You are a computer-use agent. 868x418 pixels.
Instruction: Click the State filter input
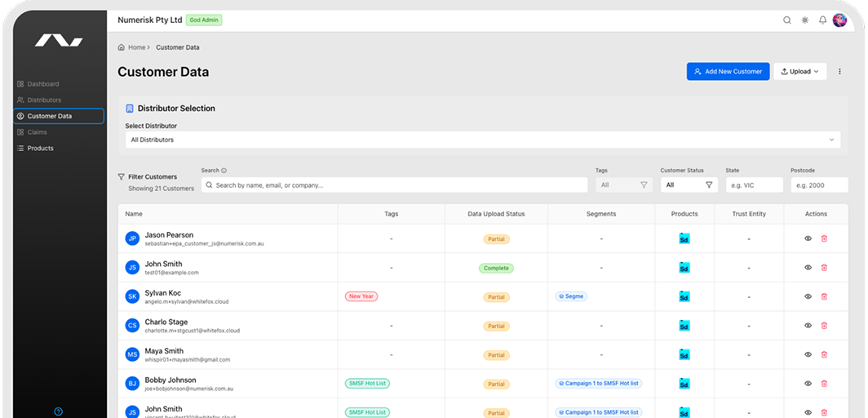point(754,185)
